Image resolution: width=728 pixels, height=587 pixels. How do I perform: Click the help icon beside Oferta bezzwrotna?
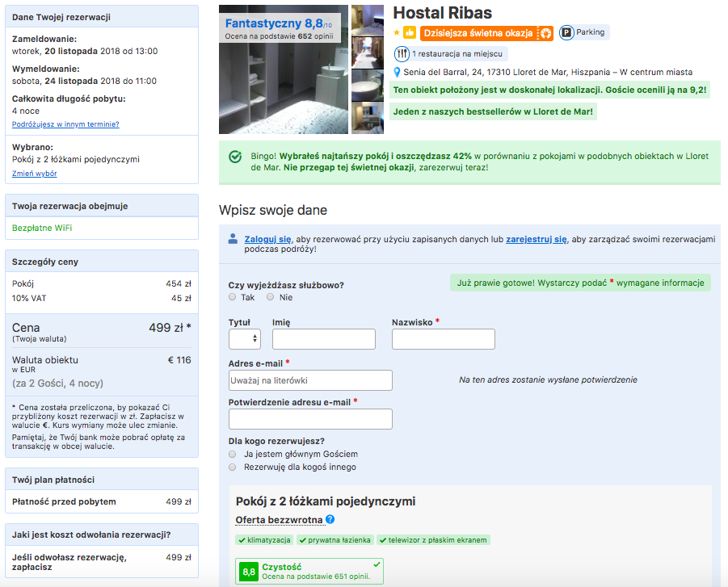pyautogui.click(x=330, y=520)
